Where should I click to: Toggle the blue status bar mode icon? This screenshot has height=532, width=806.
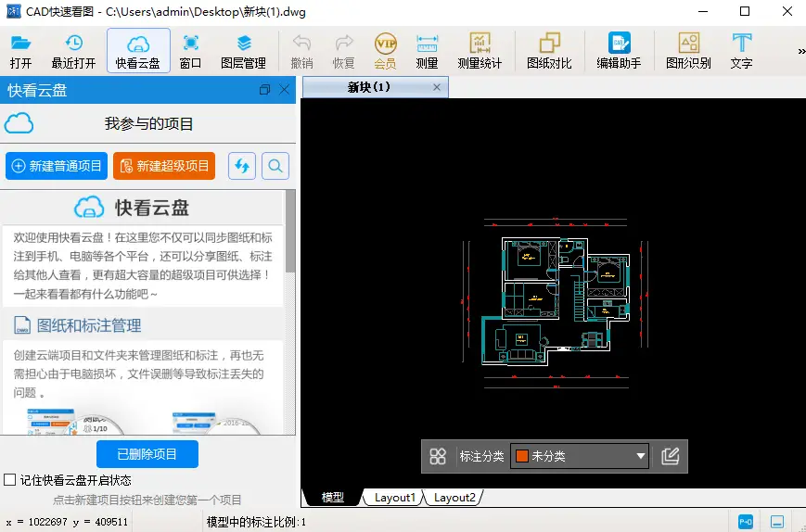(746, 522)
